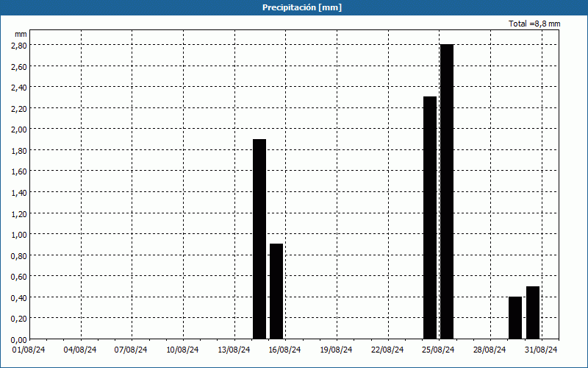The height and width of the screenshot is (368, 588).
Task: Select the 1,90 mm bar after 13/08/24
Action: pyautogui.click(x=259, y=239)
